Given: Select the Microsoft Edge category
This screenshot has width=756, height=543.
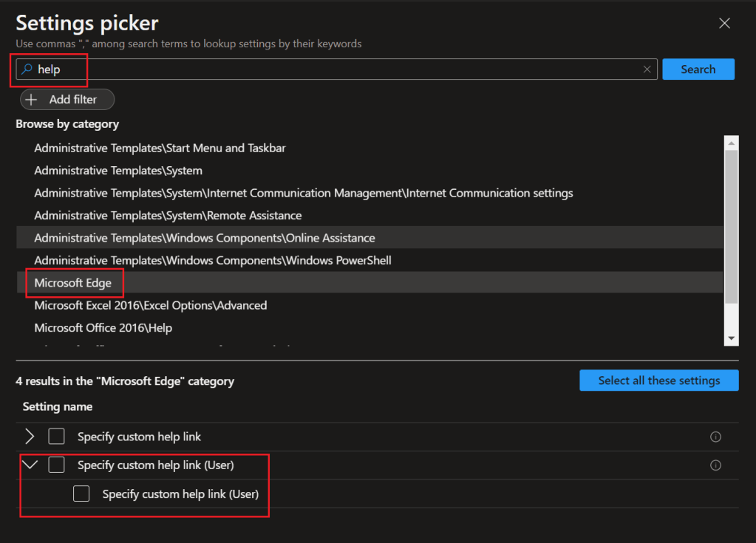Looking at the screenshot, I should (x=72, y=283).
